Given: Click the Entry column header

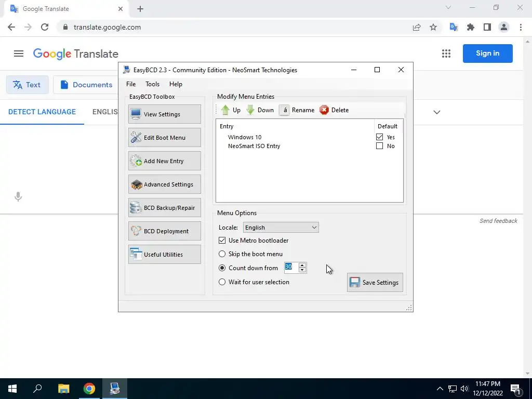Looking at the screenshot, I should click(227, 126).
